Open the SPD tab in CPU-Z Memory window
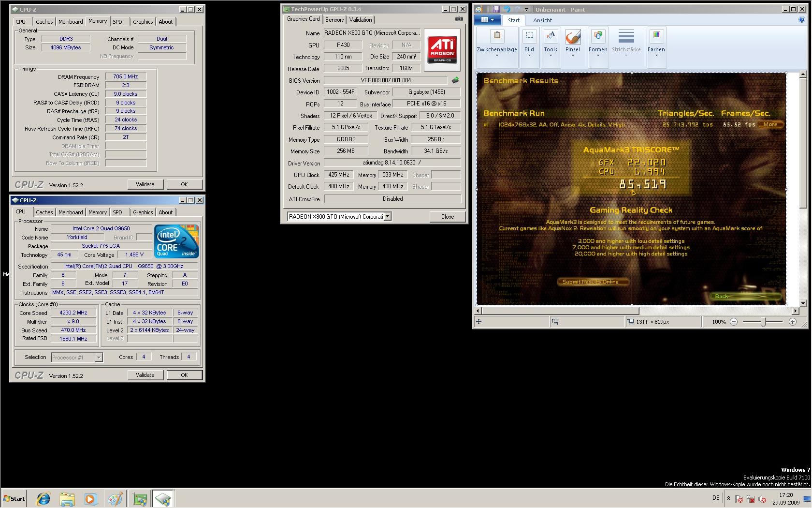This screenshot has height=508, width=812. pos(117,22)
